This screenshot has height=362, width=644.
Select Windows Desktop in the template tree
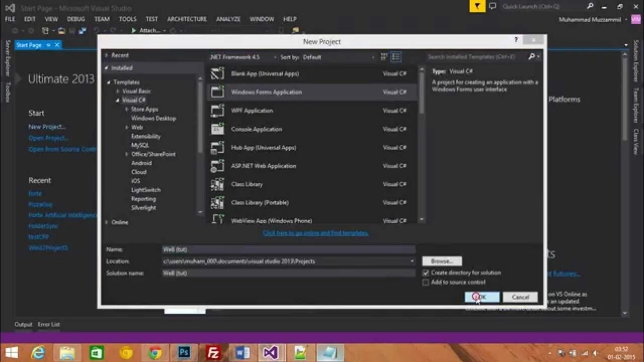[153, 118]
